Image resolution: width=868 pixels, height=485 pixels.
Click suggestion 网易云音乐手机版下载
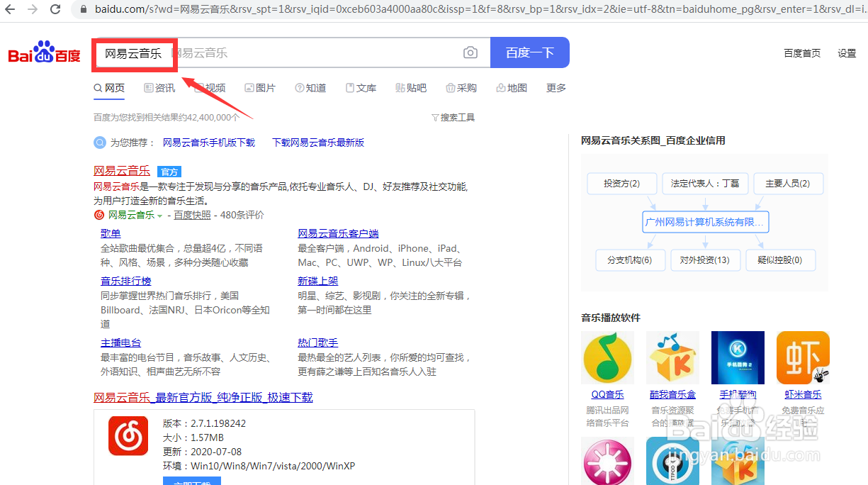[x=209, y=143]
